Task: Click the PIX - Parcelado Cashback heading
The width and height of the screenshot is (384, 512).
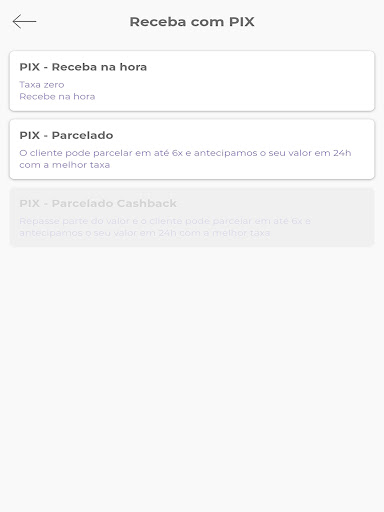Action: [98, 203]
